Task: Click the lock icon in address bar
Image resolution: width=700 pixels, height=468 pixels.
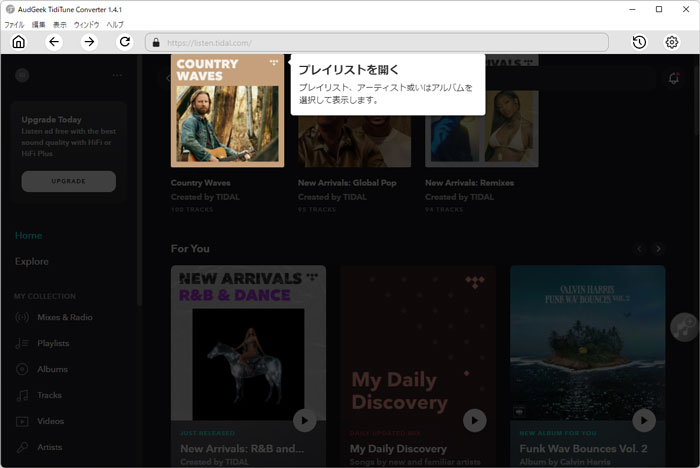Action: coord(156,43)
